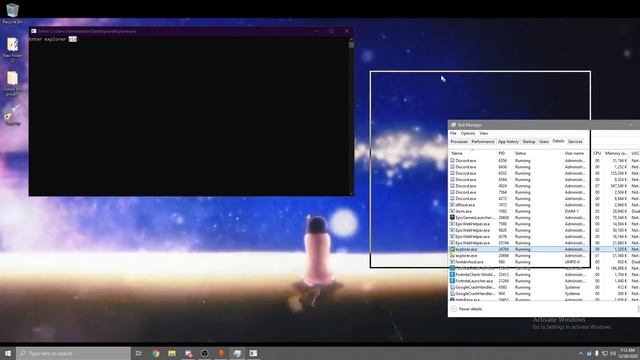
Task: Click the PID 24784 cell of explorer.exe
Action: (x=504, y=249)
